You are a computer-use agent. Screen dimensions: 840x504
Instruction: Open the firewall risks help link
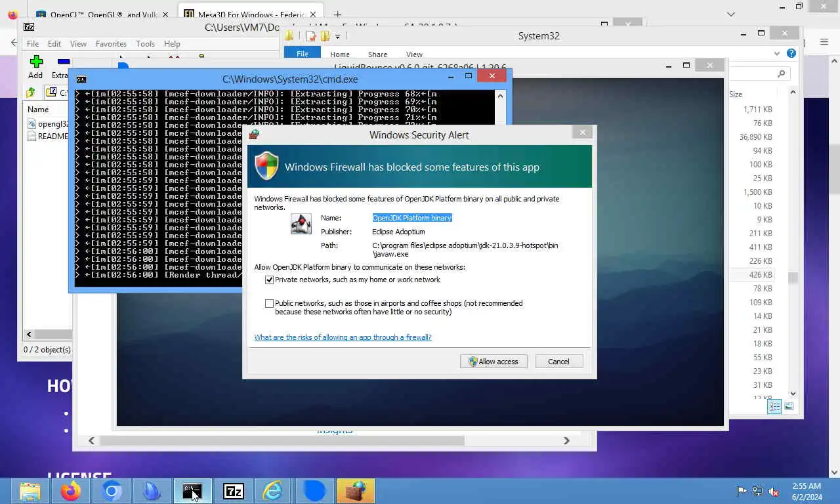(x=343, y=337)
